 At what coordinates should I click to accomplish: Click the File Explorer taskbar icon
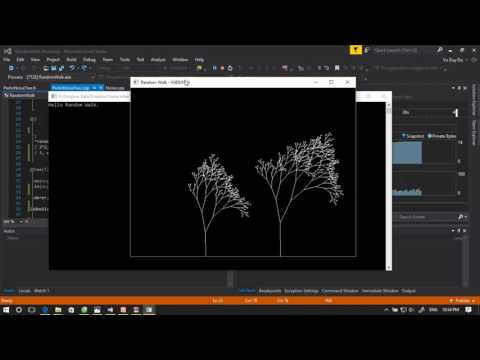point(58,310)
